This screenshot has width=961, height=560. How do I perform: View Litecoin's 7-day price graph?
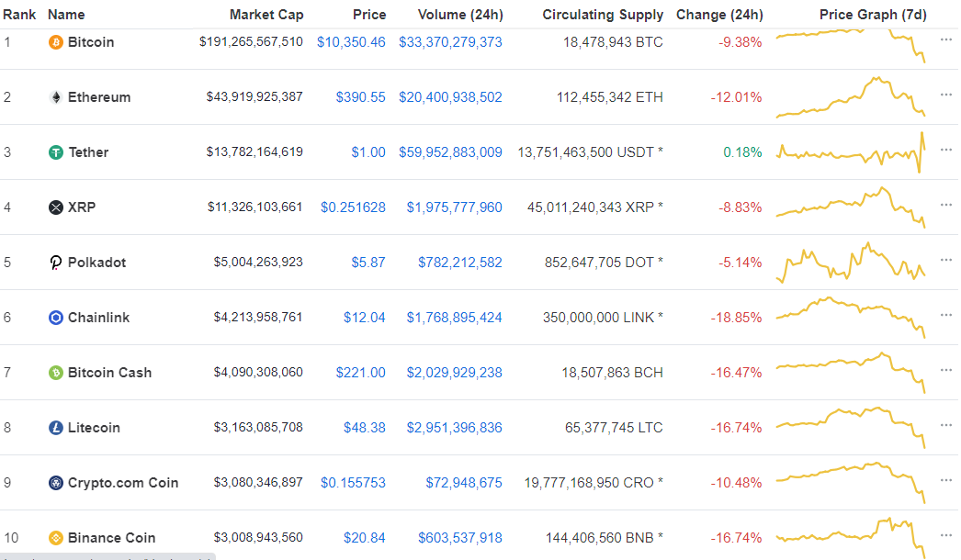(x=851, y=428)
